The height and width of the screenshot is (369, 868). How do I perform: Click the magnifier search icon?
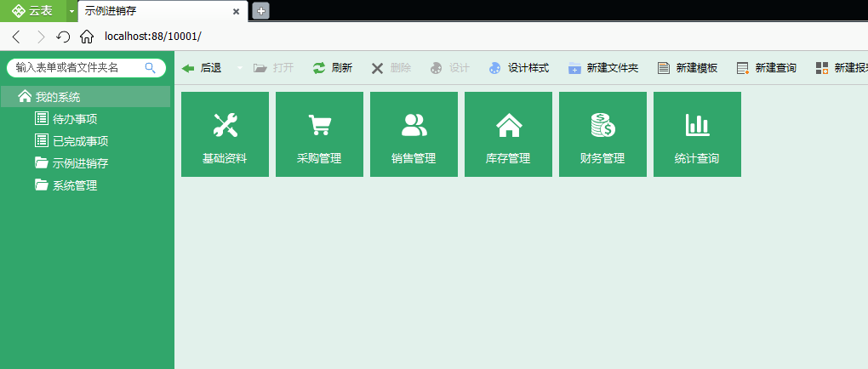tap(150, 67)
